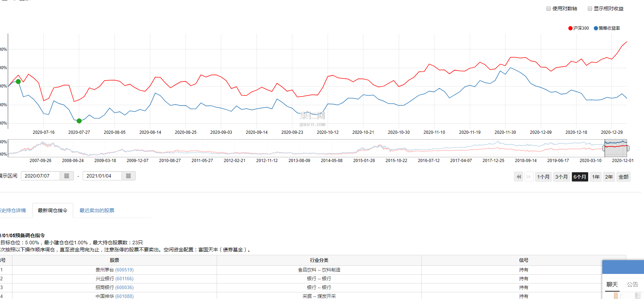Switch to the 聊天 chat tab
The height and width of the screenshot is (299, 644).
612,285
